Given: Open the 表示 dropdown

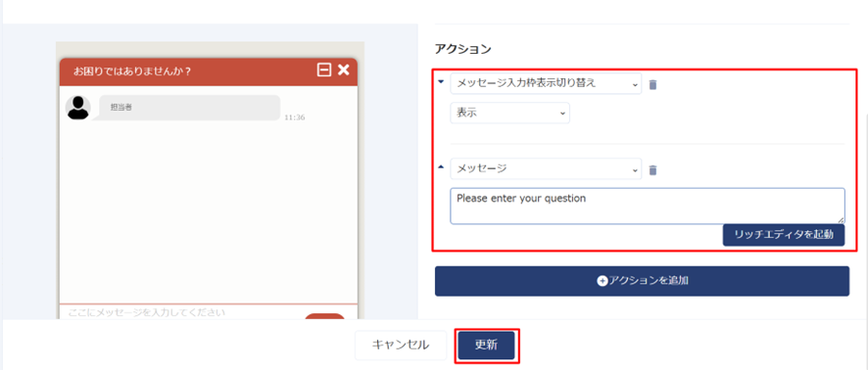Looking at the screenshot, I should tap(509, 113).
